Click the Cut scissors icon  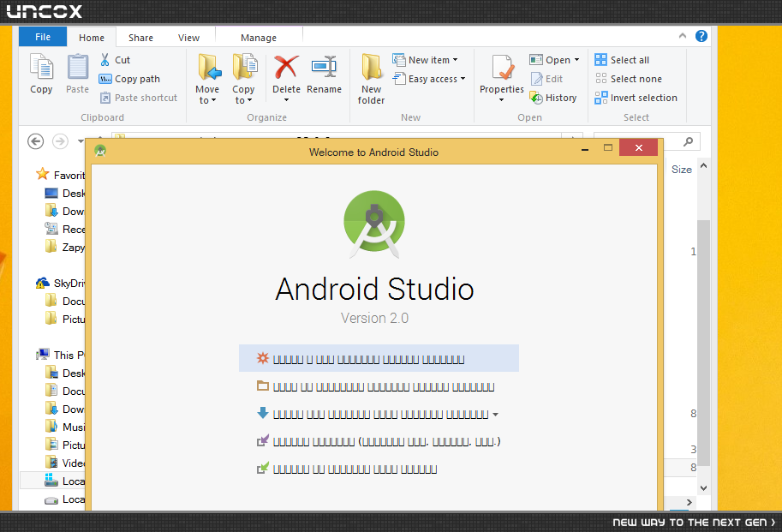point(104,60)
